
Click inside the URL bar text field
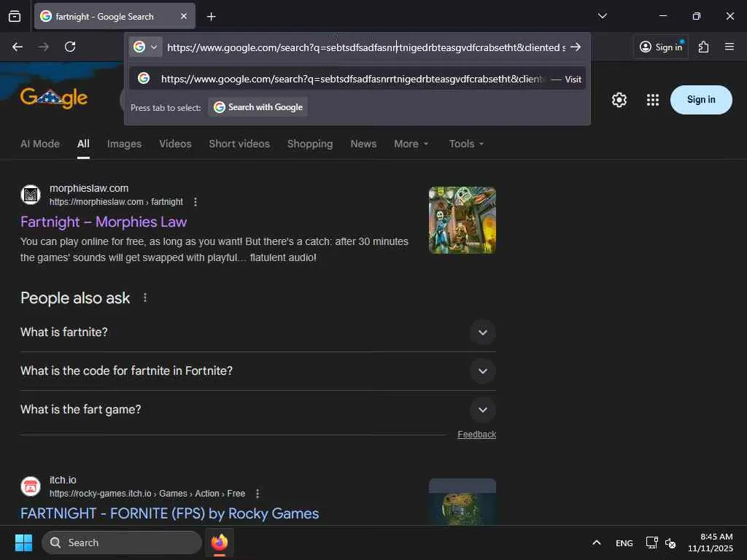[x=365, y=47]
